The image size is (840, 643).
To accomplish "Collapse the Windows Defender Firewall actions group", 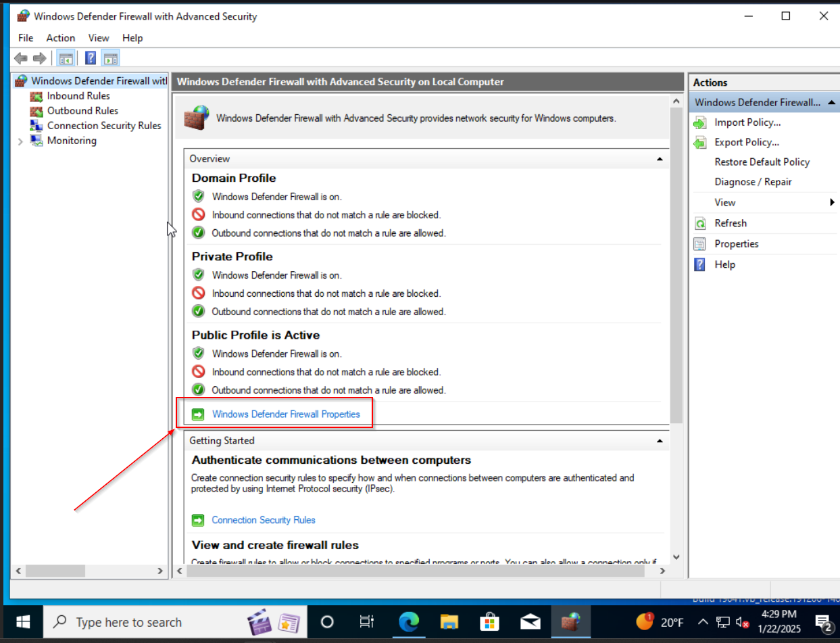I will point(831,103).
